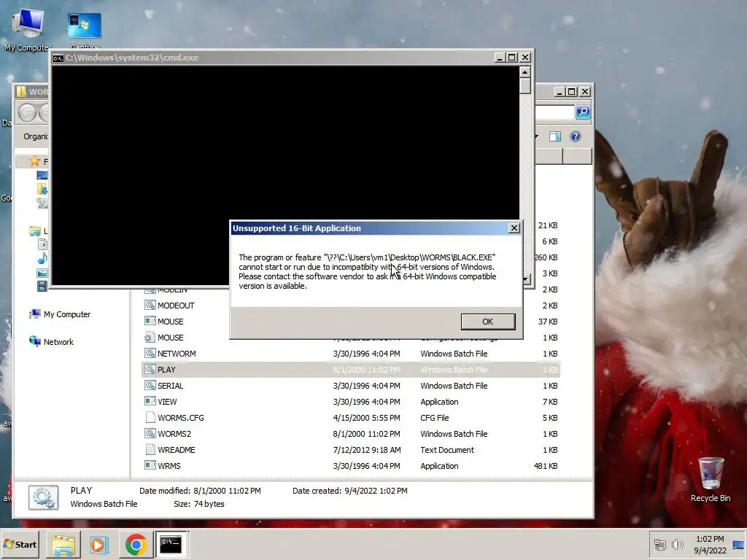Open Pictures library icon in sidebar

42,273
